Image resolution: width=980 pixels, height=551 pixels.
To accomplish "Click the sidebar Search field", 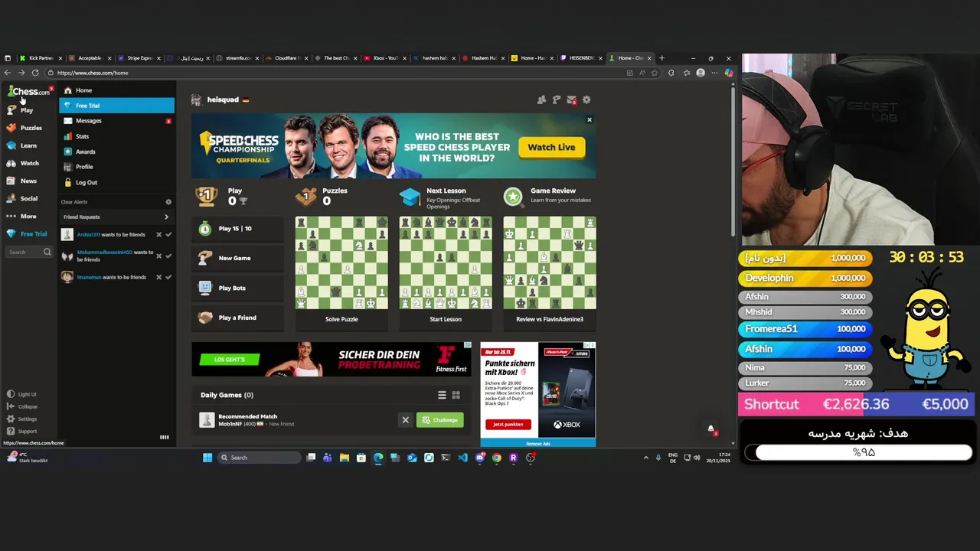I will [x=29, y=252].
